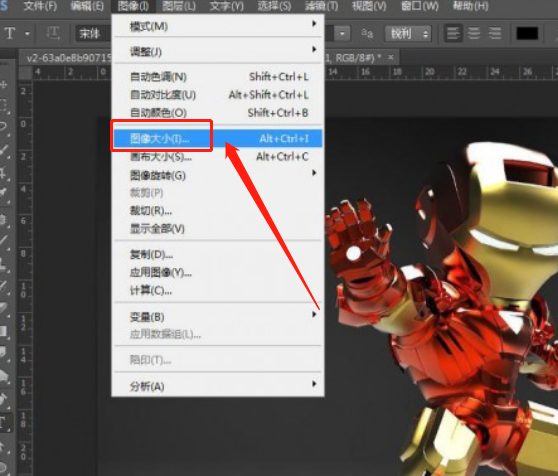The height and width of the screenshot is (476, 558).
Task: Click the Iron Man figure on canvas
Action: [443, 309]
